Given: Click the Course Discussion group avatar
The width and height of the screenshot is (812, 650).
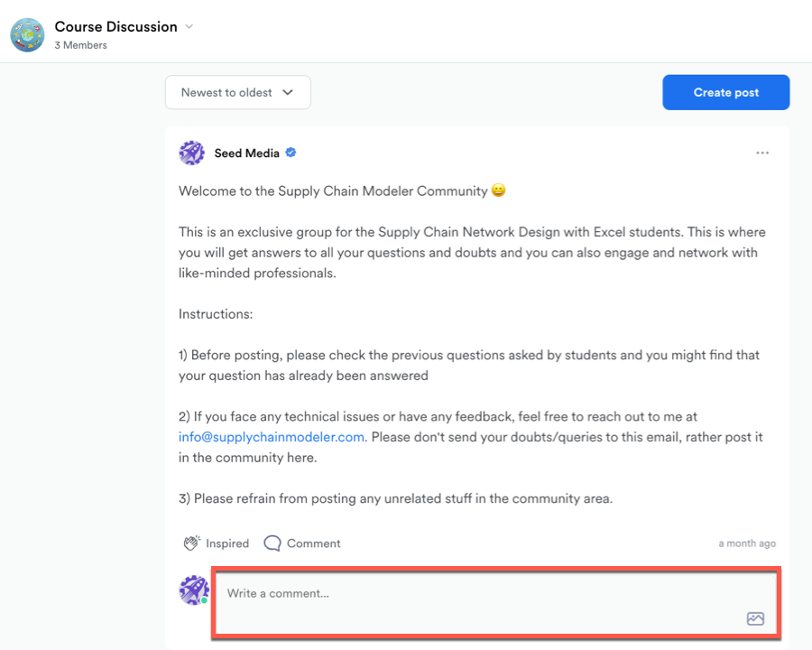Looking at the screenshot, I should (x=27, y=34).
